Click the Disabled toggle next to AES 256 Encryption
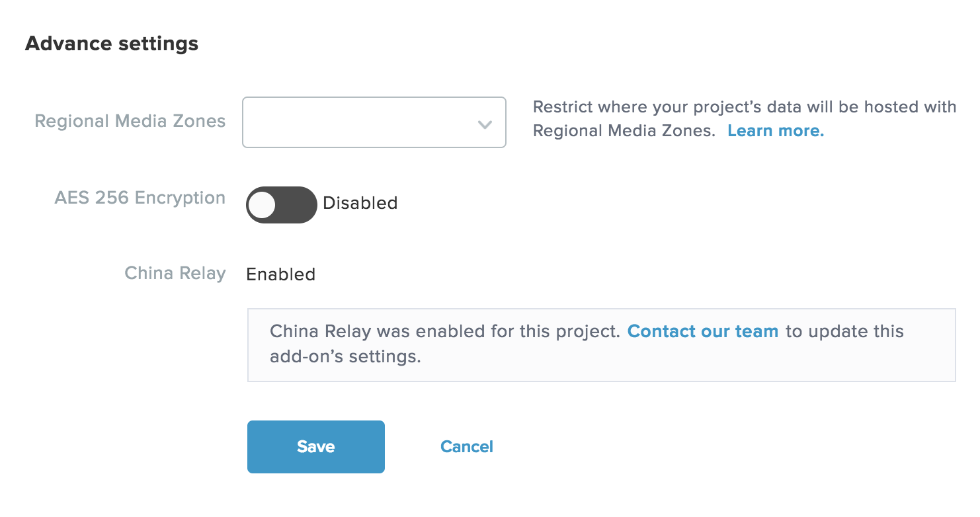 pos(281,205)
